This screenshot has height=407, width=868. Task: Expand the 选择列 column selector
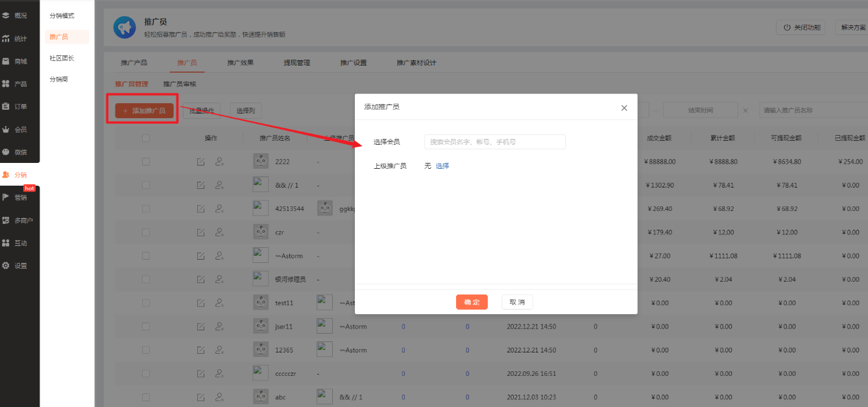[x=246, y=110]
